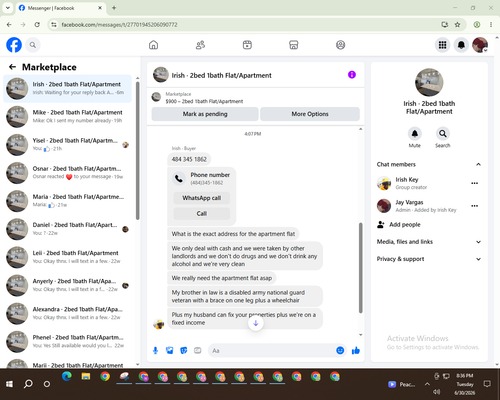Image resolution: width=500 pixels, height=400 pixels.
Task: Send a thumbs up like
Action: 356,350
